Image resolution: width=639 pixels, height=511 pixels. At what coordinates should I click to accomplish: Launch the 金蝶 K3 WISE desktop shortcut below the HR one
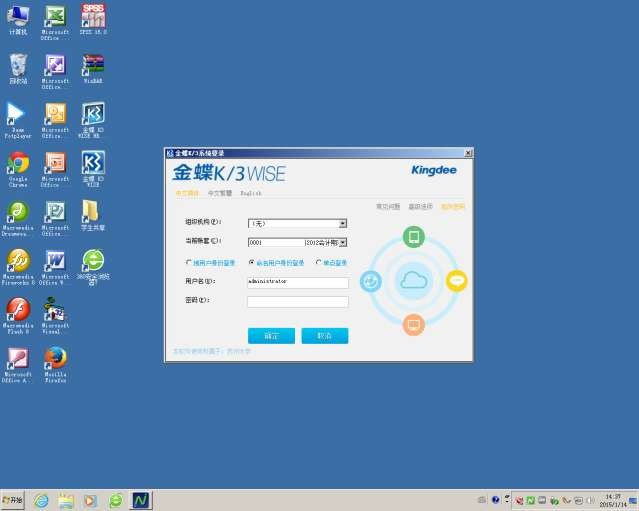click(x=93, y=169)
